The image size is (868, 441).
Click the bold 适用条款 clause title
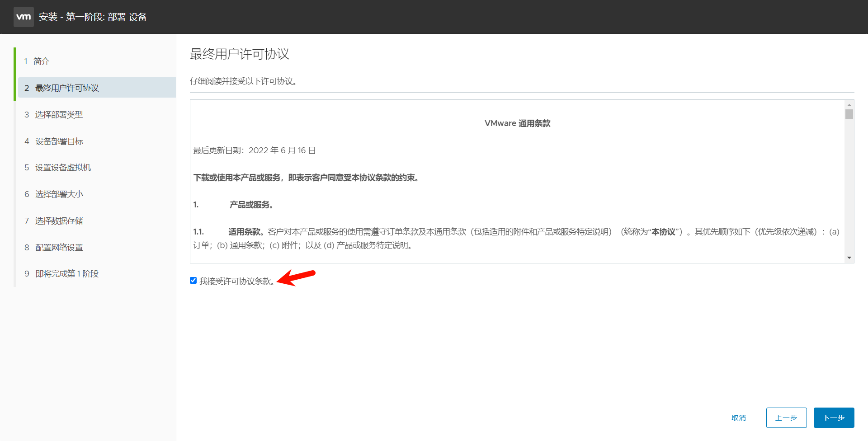246,232
